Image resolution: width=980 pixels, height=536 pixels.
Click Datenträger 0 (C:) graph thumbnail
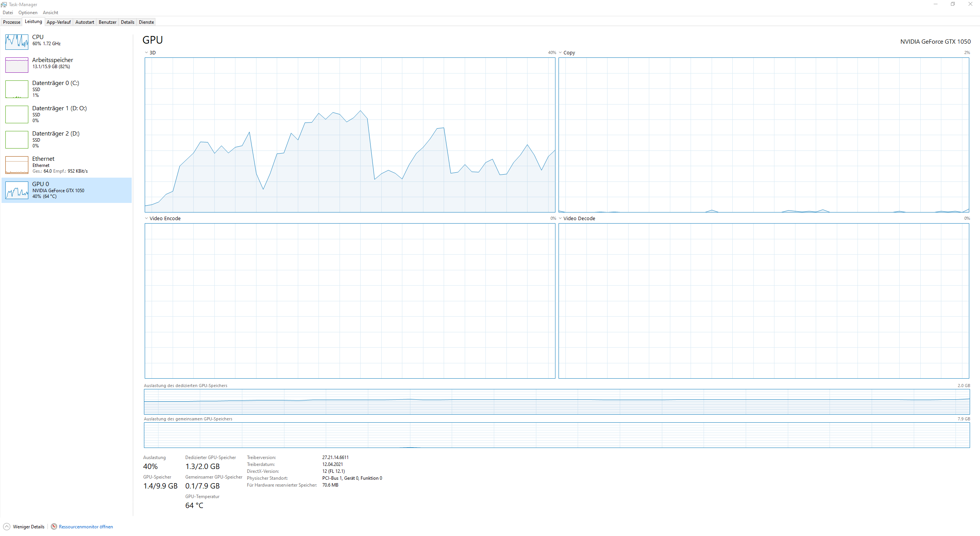pos(17,89)
